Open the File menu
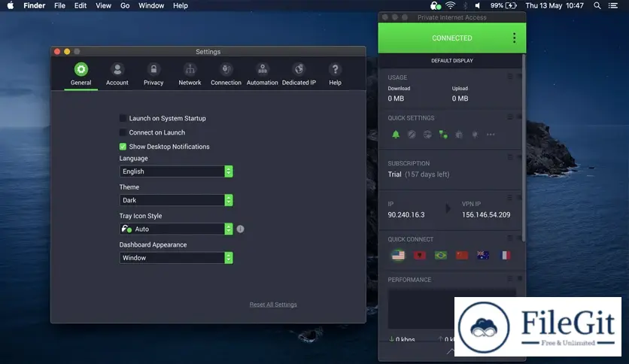The width and height of the screenshot is (629, 364). click(x=59, y=5)
